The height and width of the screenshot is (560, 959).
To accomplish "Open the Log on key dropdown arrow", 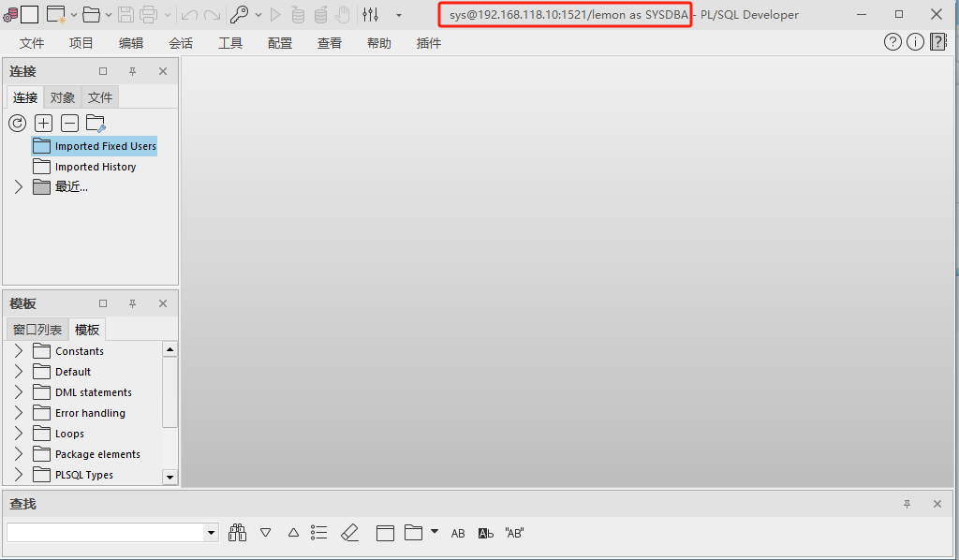I will [258, 15].
